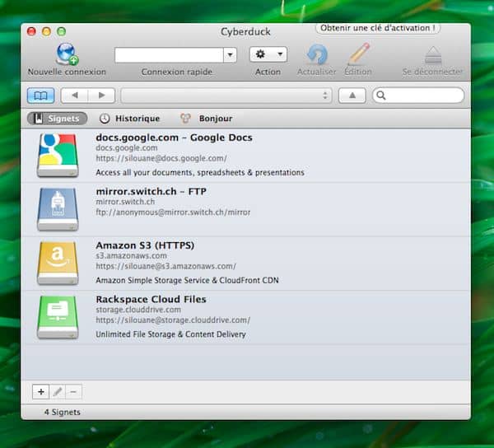This screenshot has height=448, width=494.
Task: Click the 'storage.clouddrive.com' hostname text
Action: (x=138, y=310)
